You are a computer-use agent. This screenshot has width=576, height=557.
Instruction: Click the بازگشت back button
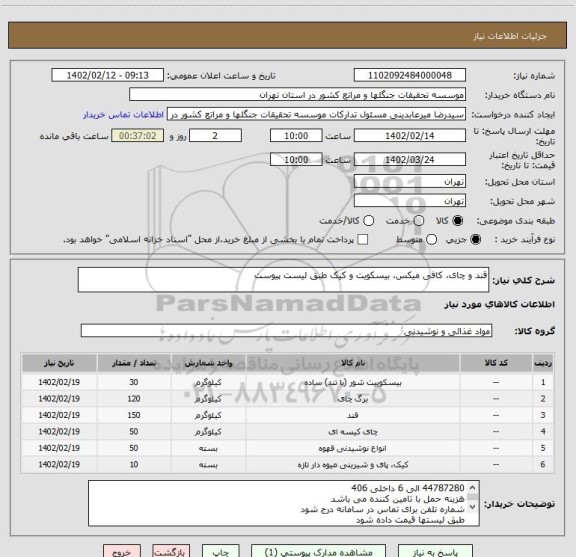pos(171,551)
